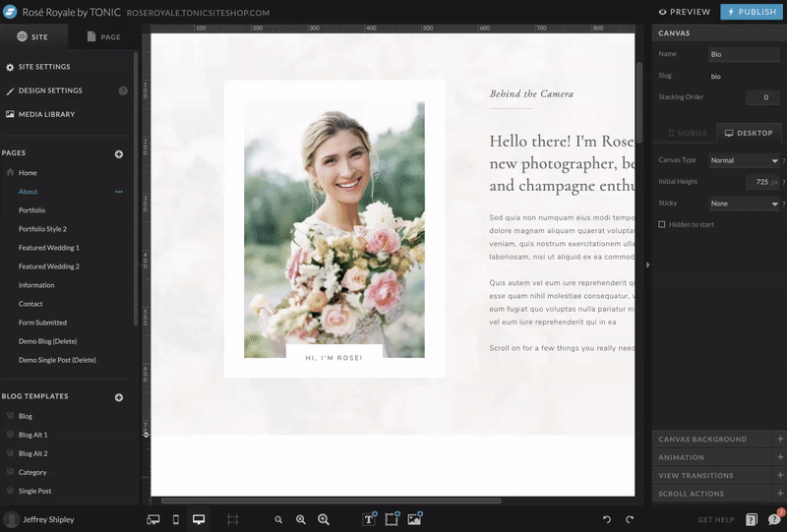Viewport: 787px width, 532px height.
Task: Switch to the Page tab
Action: (103, 36)
